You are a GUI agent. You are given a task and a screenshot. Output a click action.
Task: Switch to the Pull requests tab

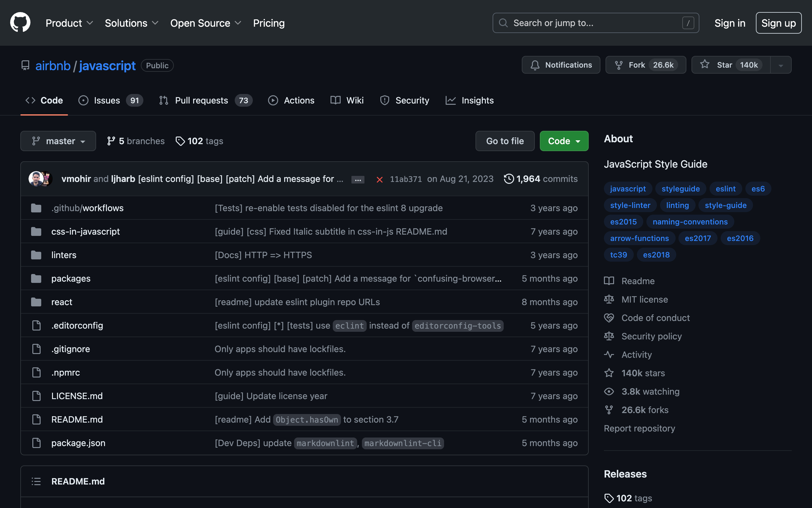tap(206, 100)
